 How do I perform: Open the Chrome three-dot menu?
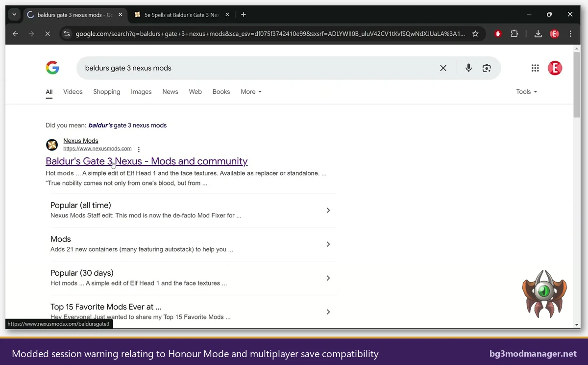tap(570, 34)
